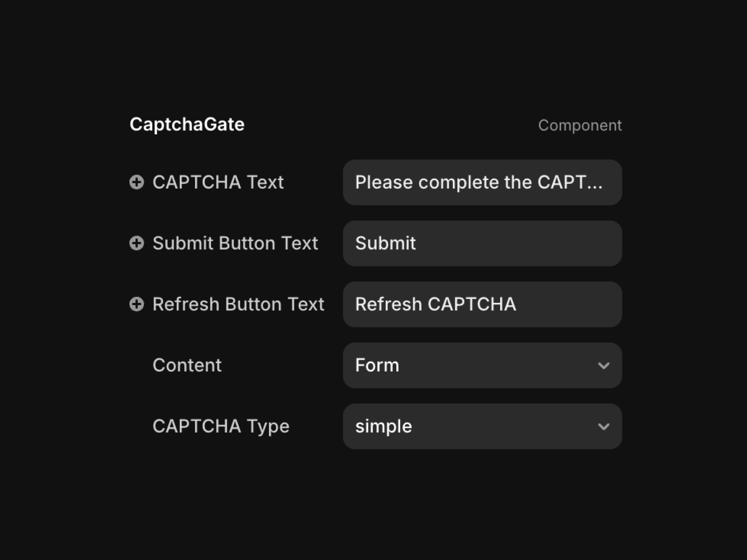Viewport: 747px width, 560px height.
Task: Select the 'Refresh Button Text' property label
Action: pyautogui.click(x=238, y=304)
